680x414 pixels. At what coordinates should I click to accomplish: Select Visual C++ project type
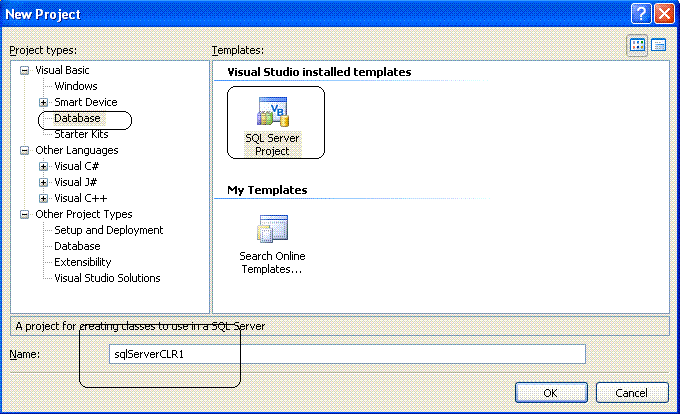pyautogui.click(x=81, y=198)
